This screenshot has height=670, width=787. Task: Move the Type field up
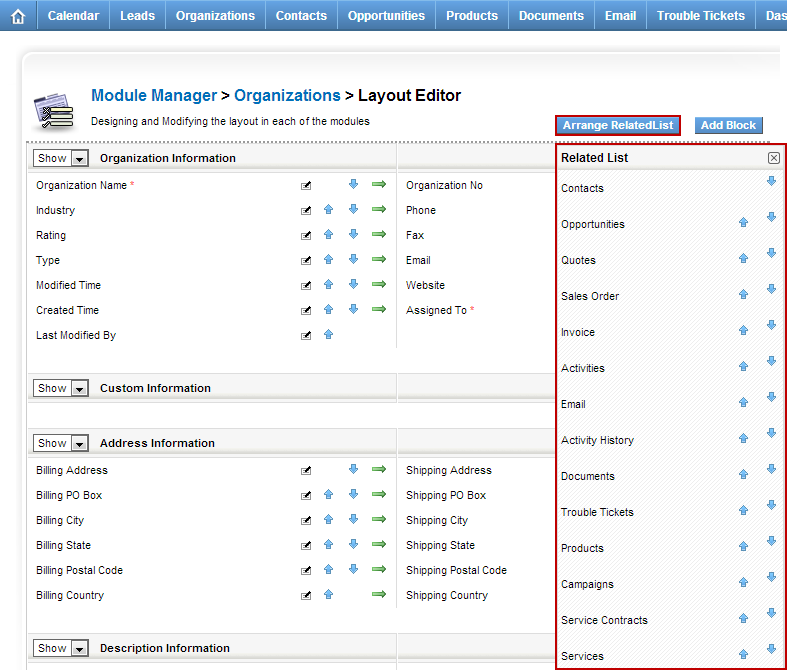pos(328,259)
